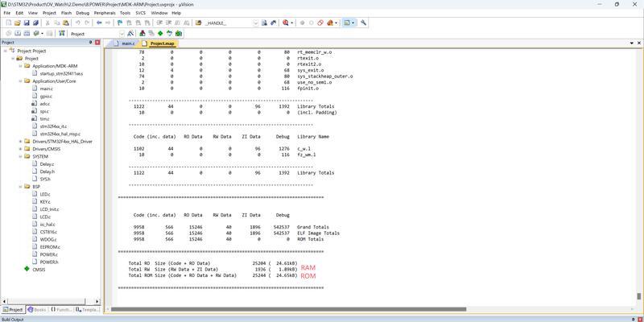Image resolution: width=644 pixels, height=322 pixels.
Task: Save the current file via toolbar icon
Action: point(27,23)
